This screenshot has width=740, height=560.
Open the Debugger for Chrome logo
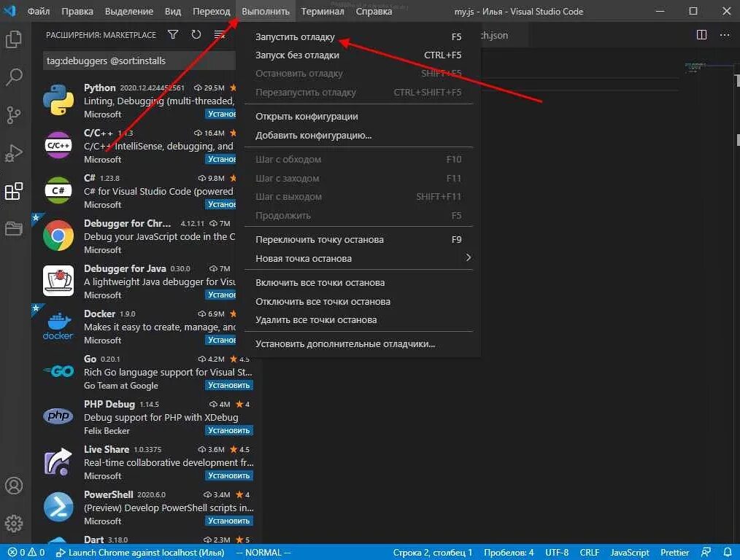58,236
